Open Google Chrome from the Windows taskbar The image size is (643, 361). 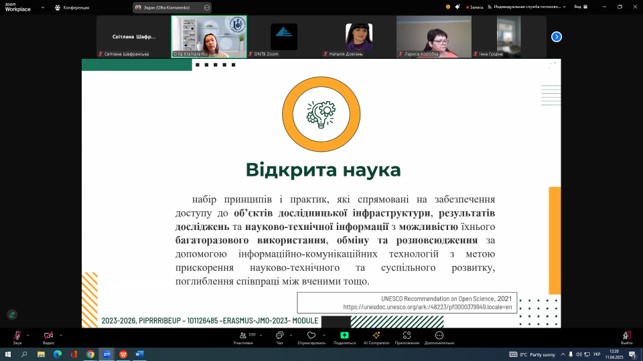[90, 354]
